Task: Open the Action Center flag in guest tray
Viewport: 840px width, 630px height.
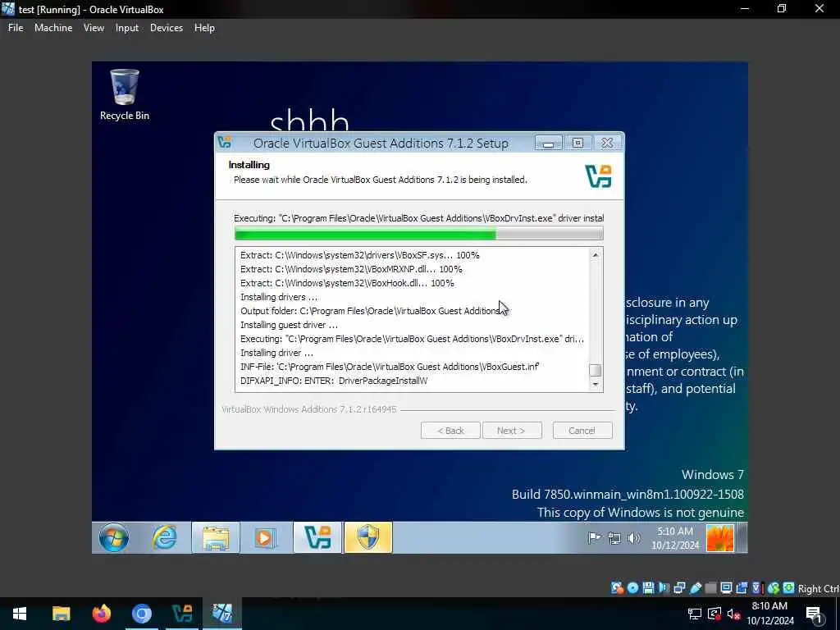Action: click(x=594, y=538)
